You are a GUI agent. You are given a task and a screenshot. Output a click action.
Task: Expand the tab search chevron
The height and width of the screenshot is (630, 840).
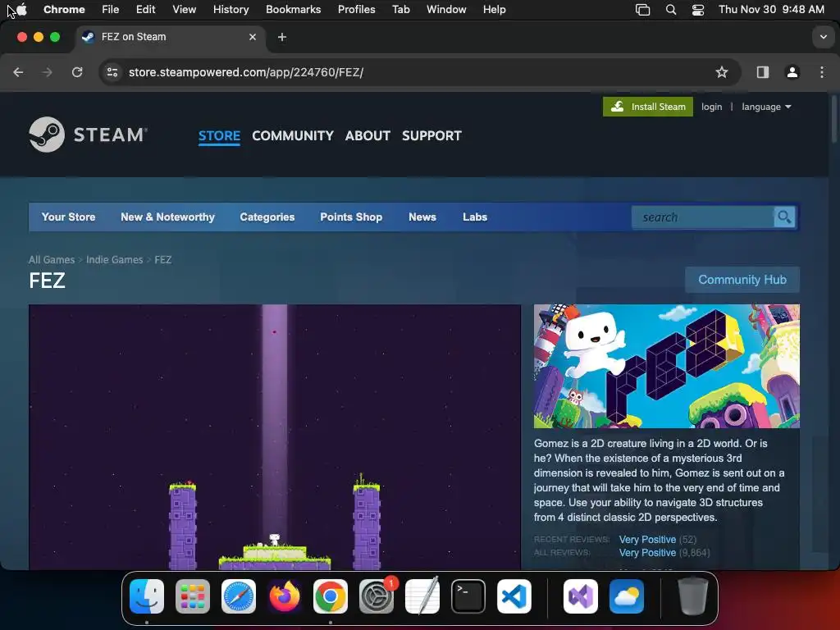point(824,37)
